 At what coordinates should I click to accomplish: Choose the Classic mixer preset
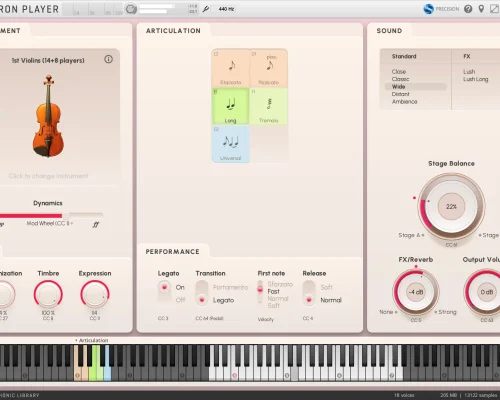(400, 79)
